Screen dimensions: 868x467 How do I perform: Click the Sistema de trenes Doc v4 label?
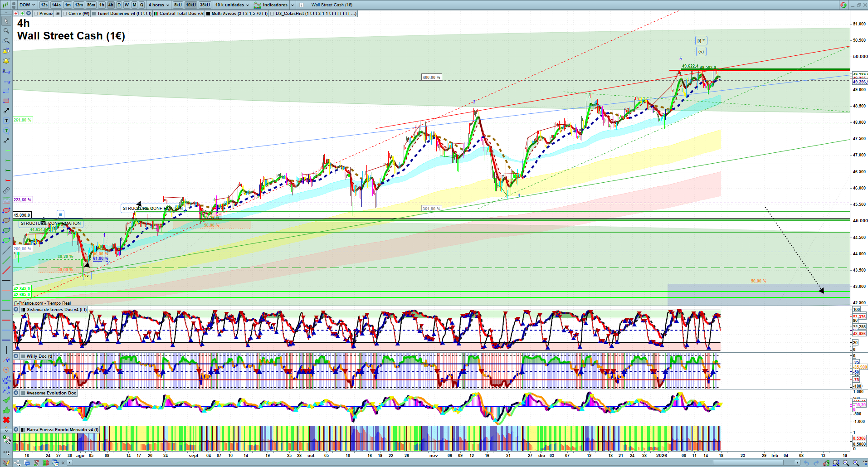[56, 310]
